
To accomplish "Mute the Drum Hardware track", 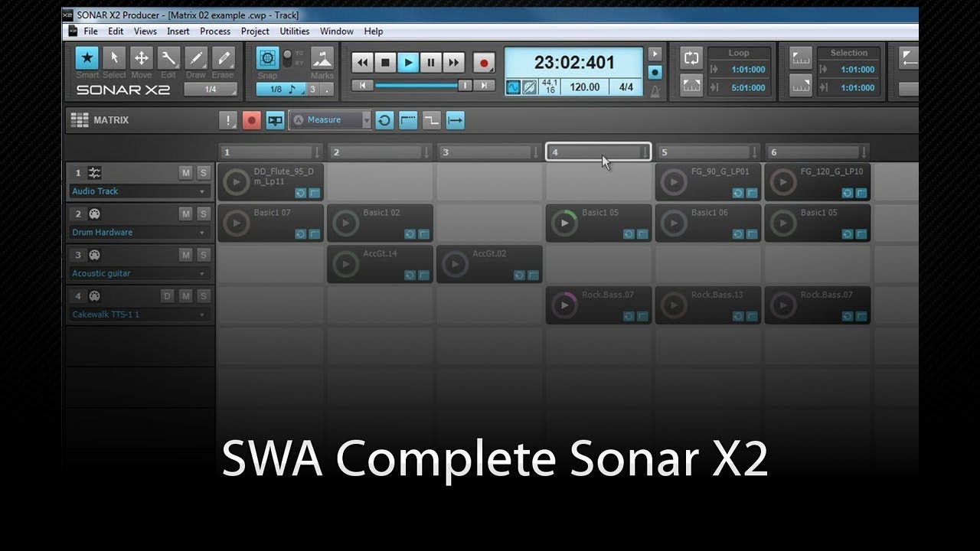I will pos(185,214).
